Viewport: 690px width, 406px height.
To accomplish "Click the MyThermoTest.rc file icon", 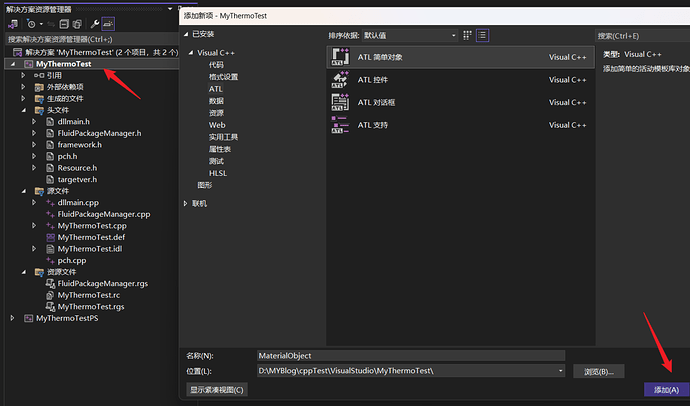I will (50, 295).
